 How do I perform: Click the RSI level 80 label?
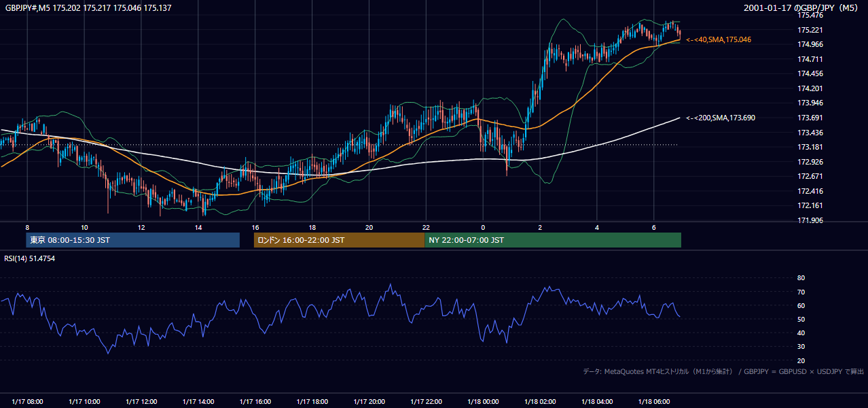coord(801,278)
